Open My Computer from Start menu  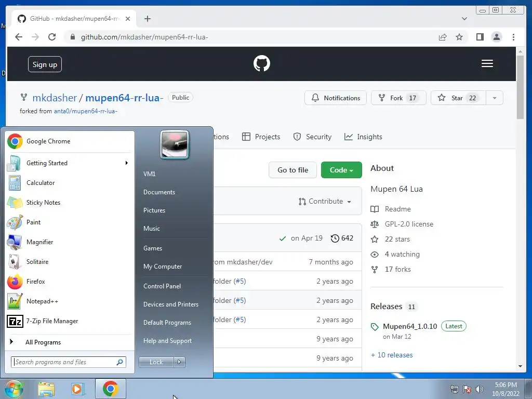[x=163, y=267]
